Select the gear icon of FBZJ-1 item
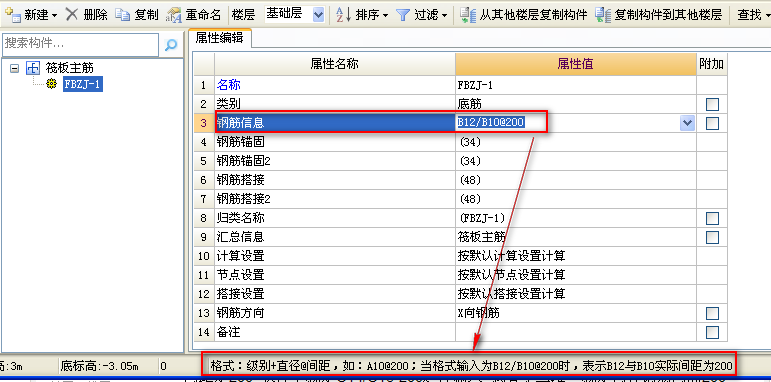771x382 pixels. 51,84
